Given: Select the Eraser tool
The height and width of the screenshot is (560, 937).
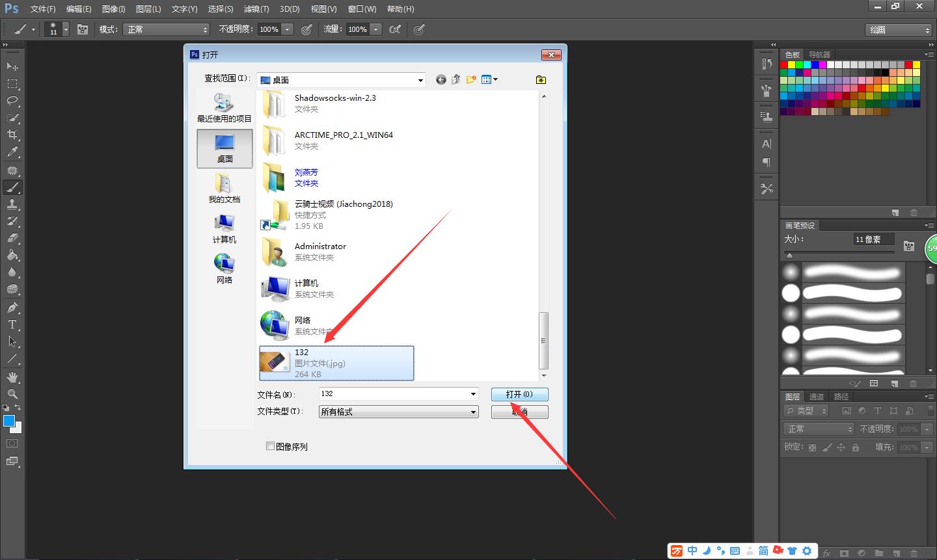Looking at the screenshot, I should point(12,238).
